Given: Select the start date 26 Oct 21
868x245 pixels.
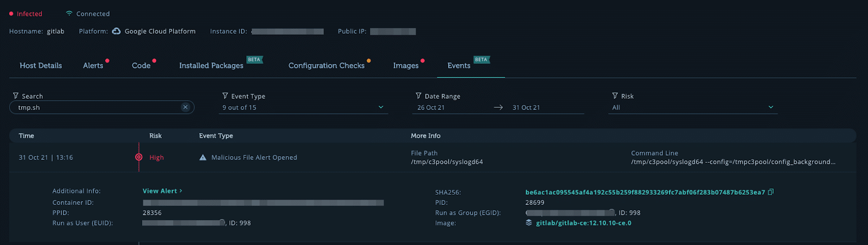Looking at the screenshot, I should tap(431, 107).
